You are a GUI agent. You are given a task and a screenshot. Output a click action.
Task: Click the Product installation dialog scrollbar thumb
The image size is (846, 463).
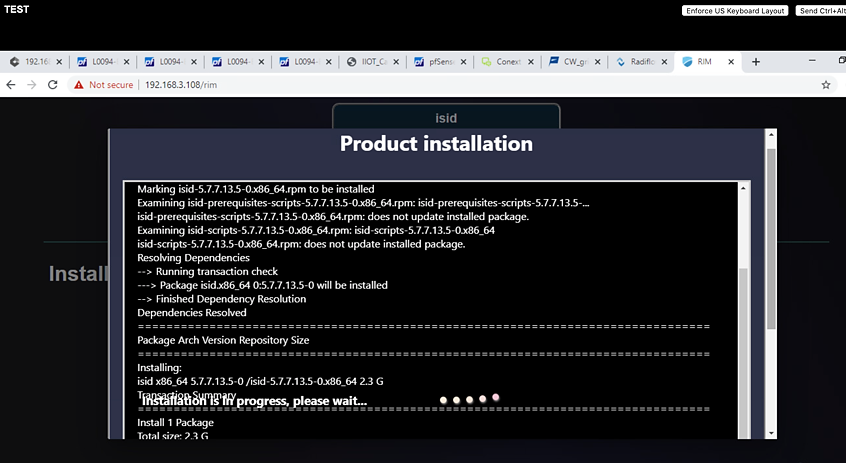tap(771, 239)
